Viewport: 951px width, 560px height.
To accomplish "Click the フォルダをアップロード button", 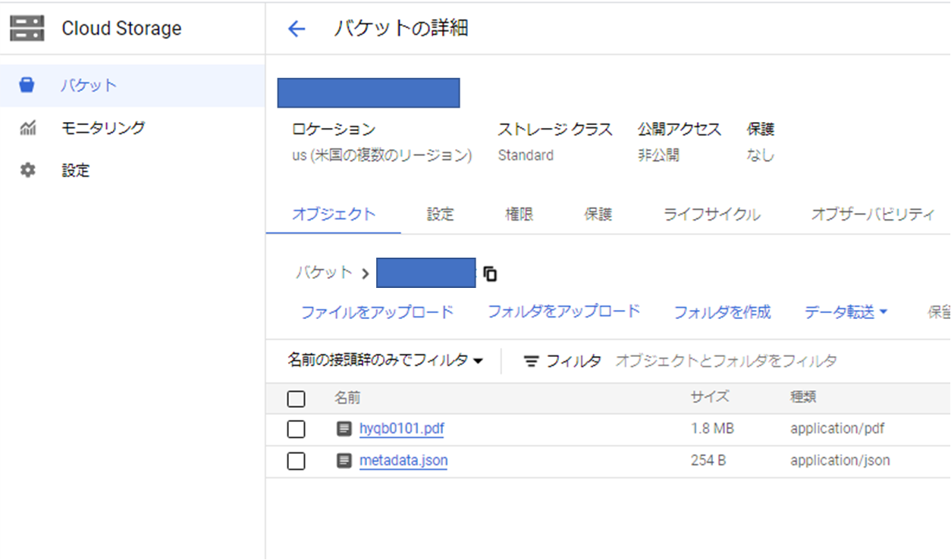I will pos(563,311).
